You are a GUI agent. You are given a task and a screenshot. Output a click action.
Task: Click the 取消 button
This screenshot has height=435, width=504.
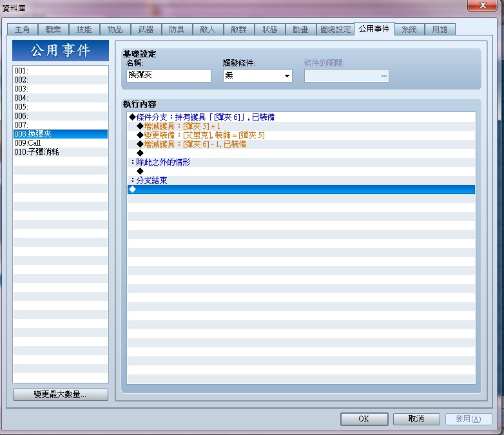click(x=416, y=419)
